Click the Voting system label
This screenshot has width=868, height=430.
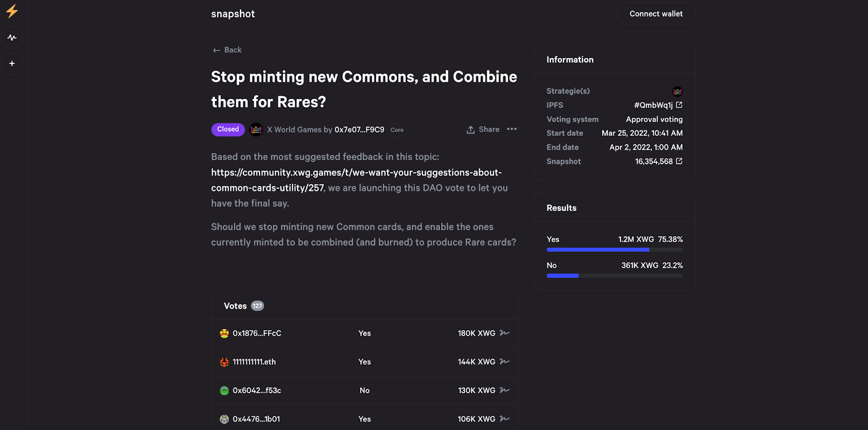pyautogui.click(x=572, y=119)
